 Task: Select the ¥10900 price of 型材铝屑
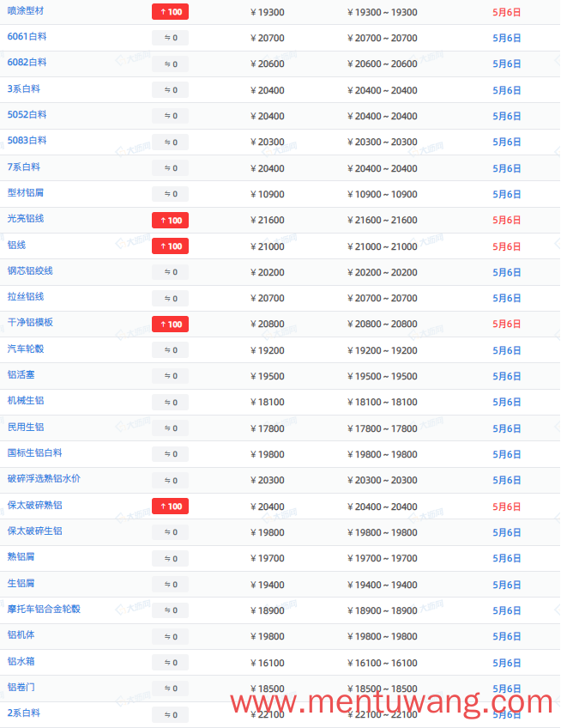point(268,194)
